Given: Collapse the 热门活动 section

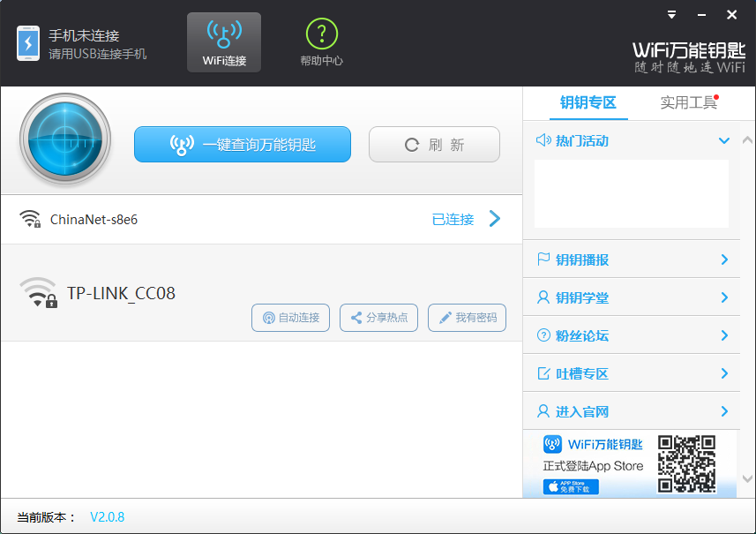Looking at the screenshot, I should point(723,141).
